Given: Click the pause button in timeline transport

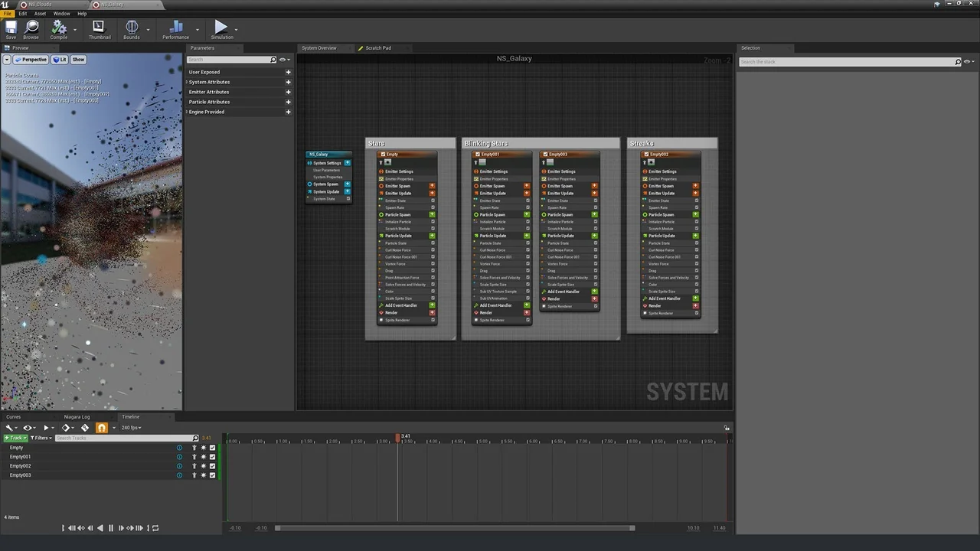Looking at the screenshot, I should 110,528.
